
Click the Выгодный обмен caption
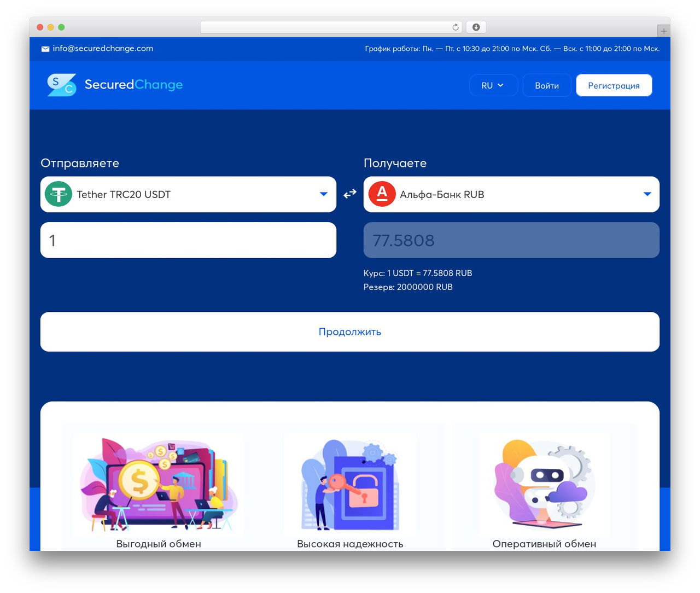159,544
